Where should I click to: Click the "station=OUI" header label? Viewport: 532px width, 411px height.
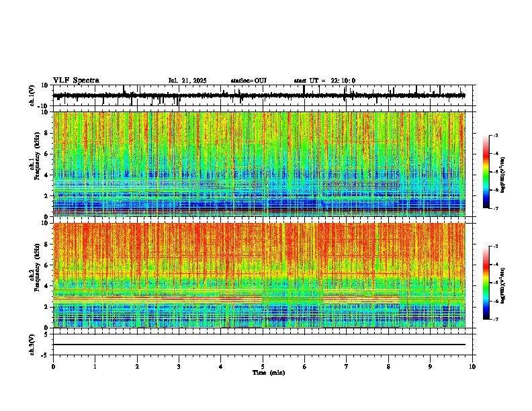[249, 81]
